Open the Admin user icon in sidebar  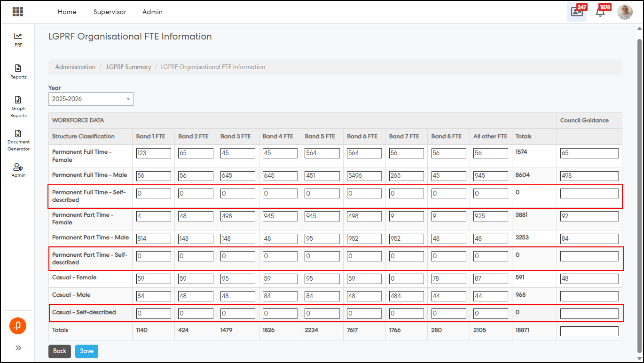point(18,167)
